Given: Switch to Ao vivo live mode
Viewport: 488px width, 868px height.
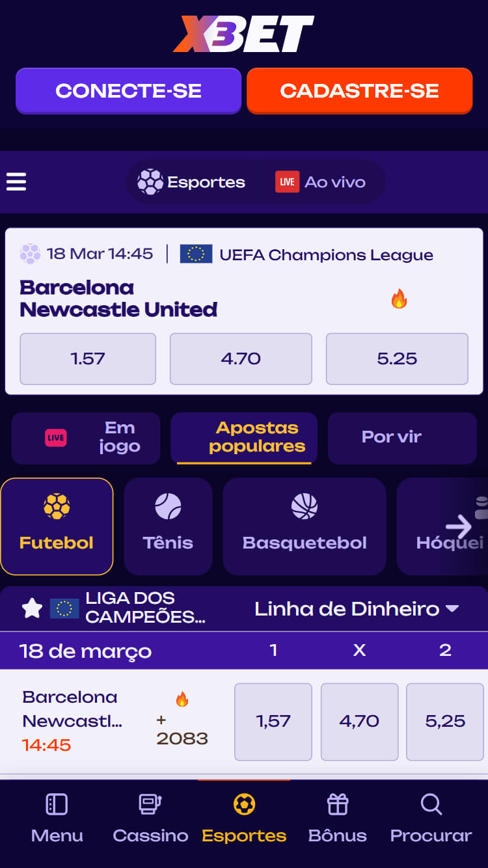Looking at the screenshot, I should coord(321,182).
